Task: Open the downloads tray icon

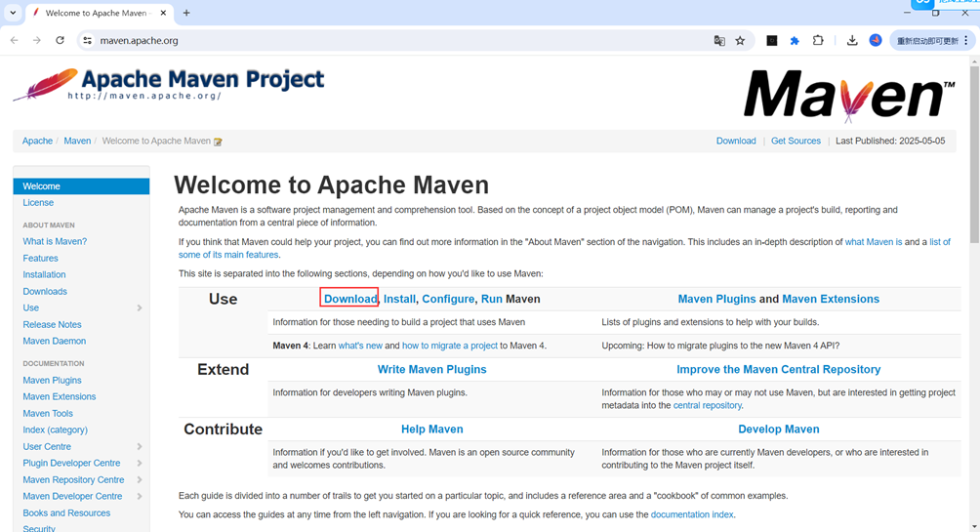Action: tap(852, 41)
